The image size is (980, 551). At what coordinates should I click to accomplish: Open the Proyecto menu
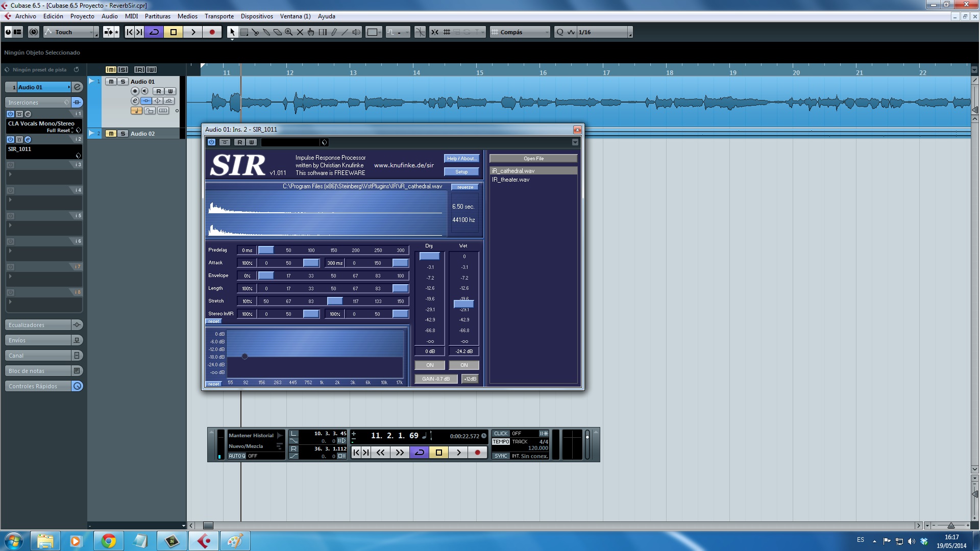82,16
